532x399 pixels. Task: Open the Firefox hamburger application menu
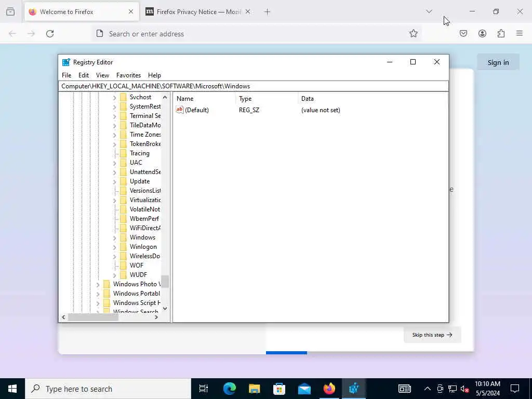pyautogui.click(x=520, y=33)
